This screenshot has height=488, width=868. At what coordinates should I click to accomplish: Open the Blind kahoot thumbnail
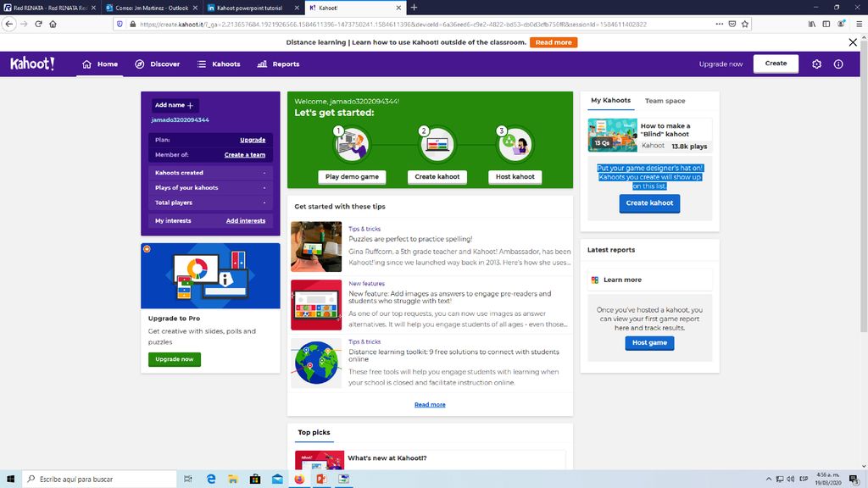[x=612, y=135]
